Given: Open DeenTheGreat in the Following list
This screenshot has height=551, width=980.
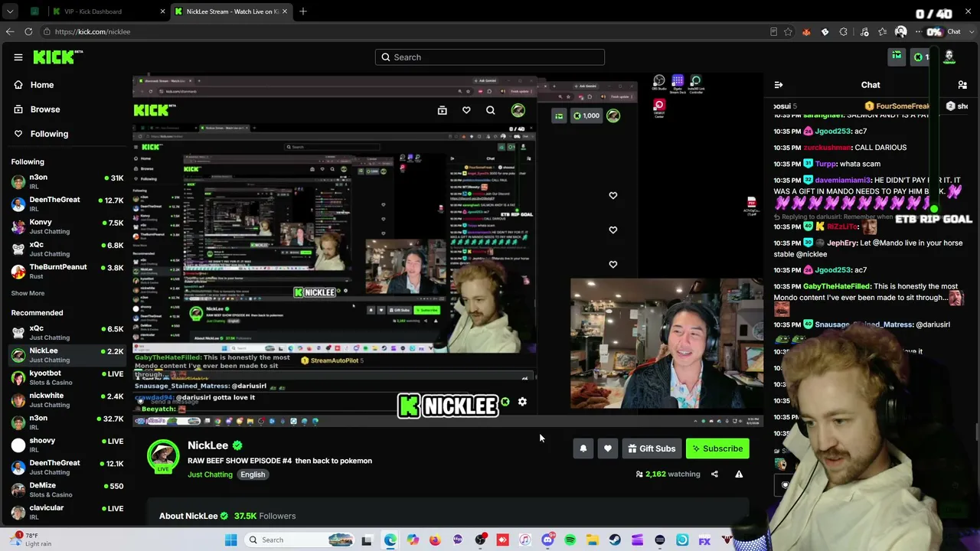Looking at the screenshot, I should click(x=67, y=204).
